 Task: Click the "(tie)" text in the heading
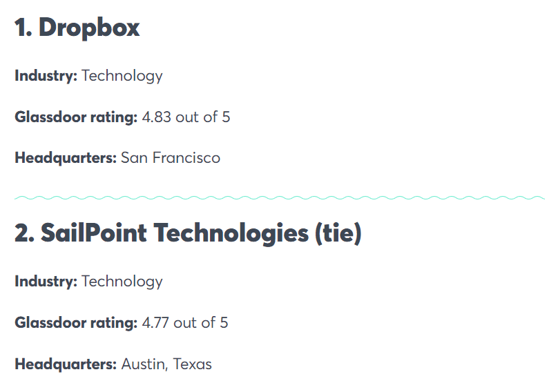pyautogui.click(x=338, y=233)
